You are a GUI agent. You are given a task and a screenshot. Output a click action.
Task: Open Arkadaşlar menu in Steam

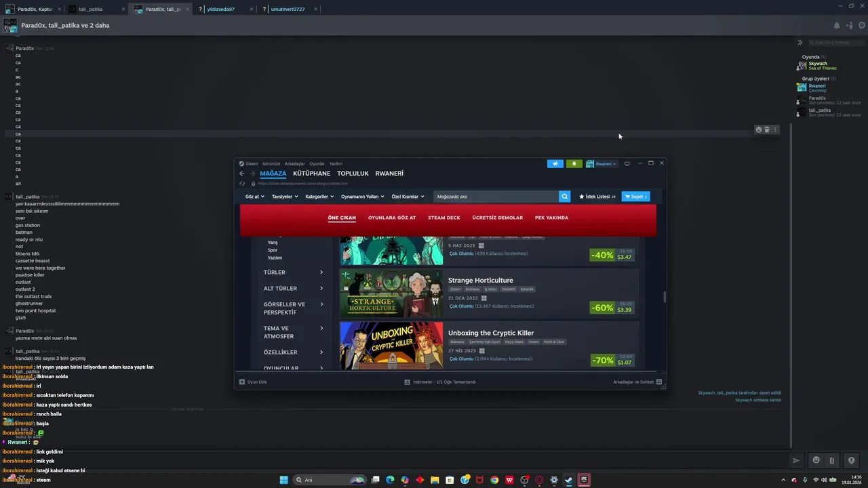pyautogui.click(x=294, y=163)
